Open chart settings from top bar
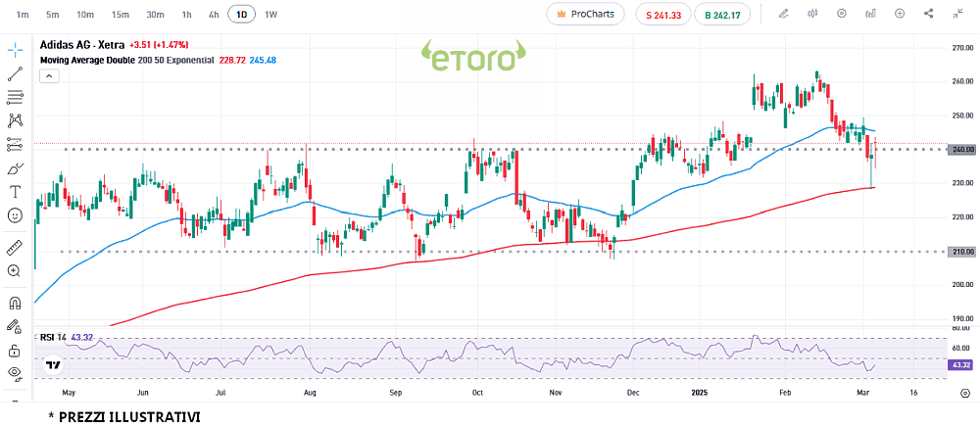 842,14
